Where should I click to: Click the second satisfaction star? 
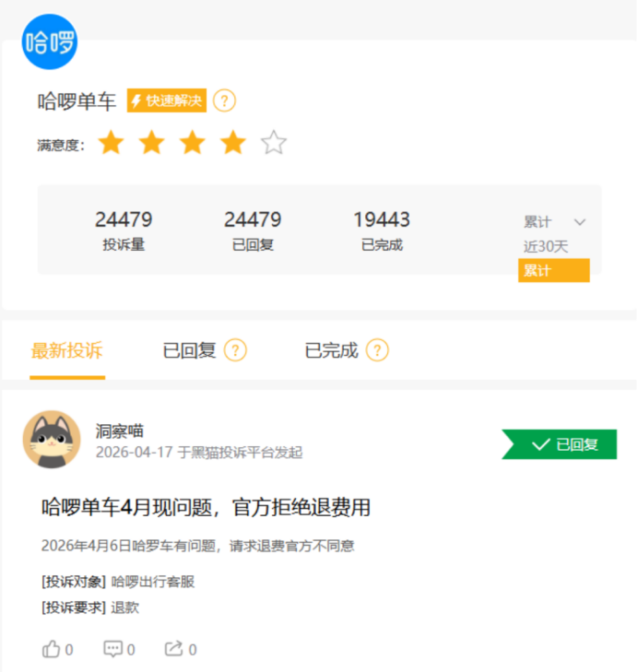152,142
